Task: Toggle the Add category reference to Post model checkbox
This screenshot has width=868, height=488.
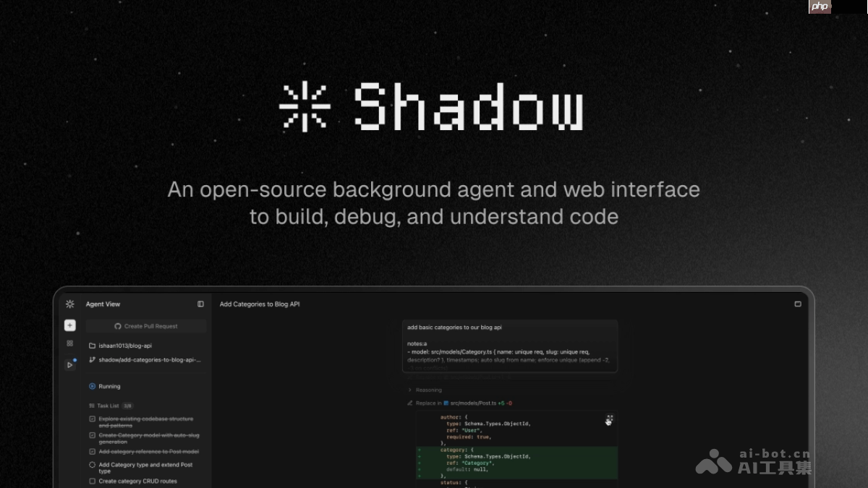Action: coord(92,451)
